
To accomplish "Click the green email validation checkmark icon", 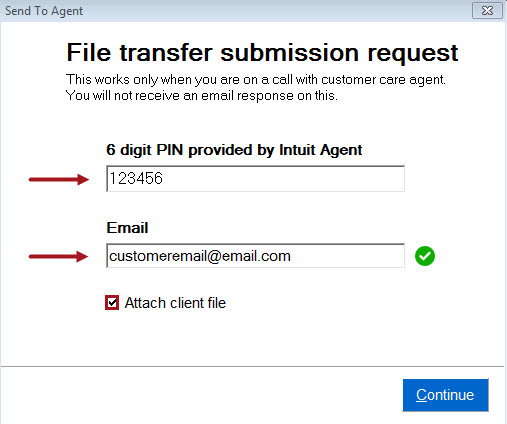I will (x=425, y=256).
